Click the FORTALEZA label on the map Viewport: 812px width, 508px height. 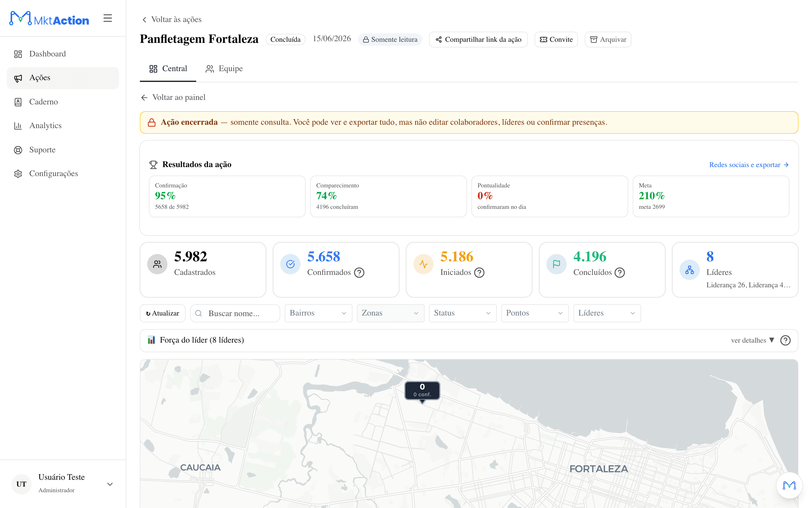(598, 469)
